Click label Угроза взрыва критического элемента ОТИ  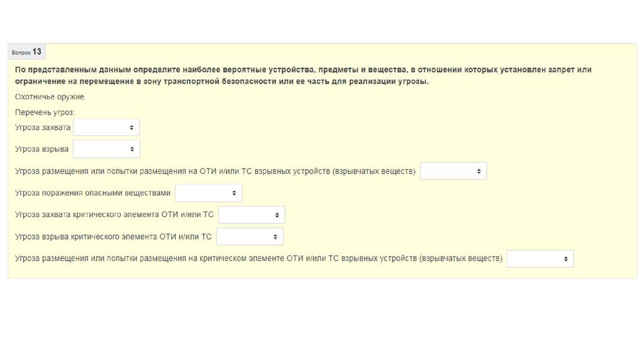pyautogui.click(x=113, y=237)
